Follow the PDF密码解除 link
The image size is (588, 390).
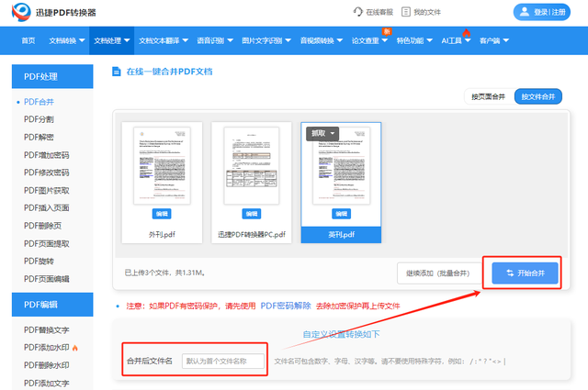click(x=286, y=306)
